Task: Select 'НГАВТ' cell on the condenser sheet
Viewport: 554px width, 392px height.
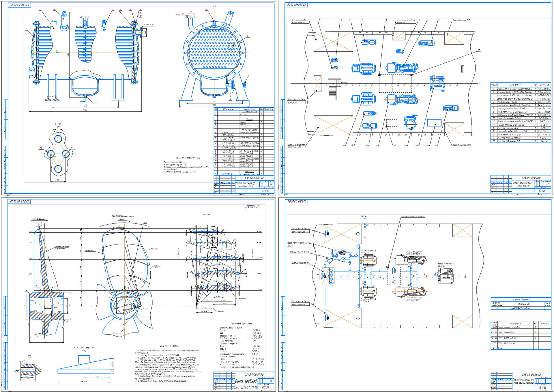Action: 266,191
